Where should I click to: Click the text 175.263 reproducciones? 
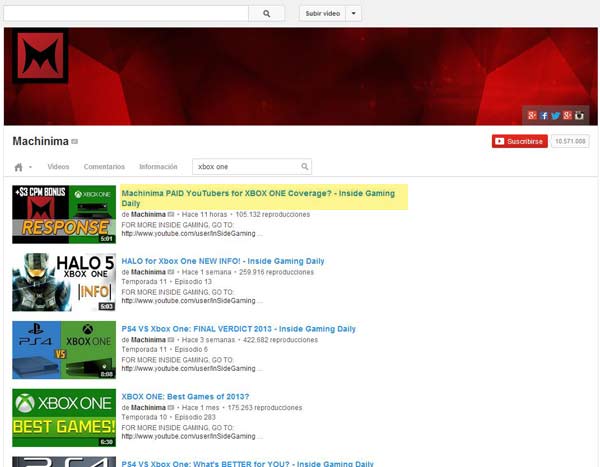tap(265, 408)
